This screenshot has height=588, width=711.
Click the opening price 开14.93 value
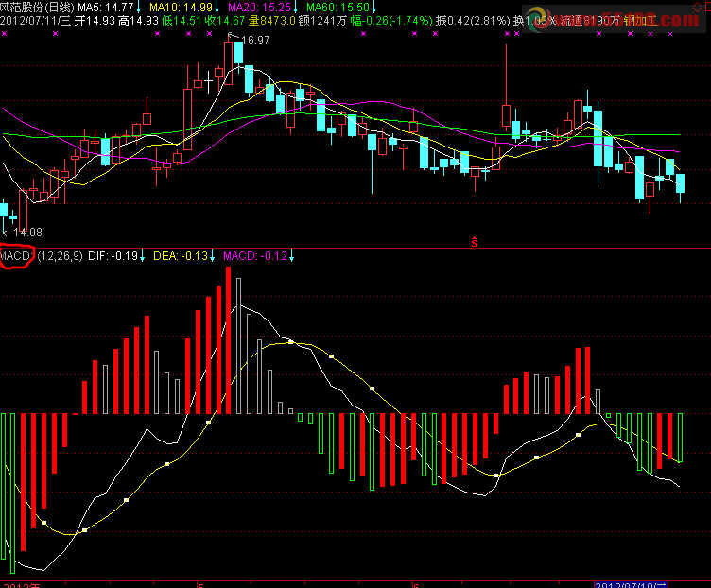(95, 21)
